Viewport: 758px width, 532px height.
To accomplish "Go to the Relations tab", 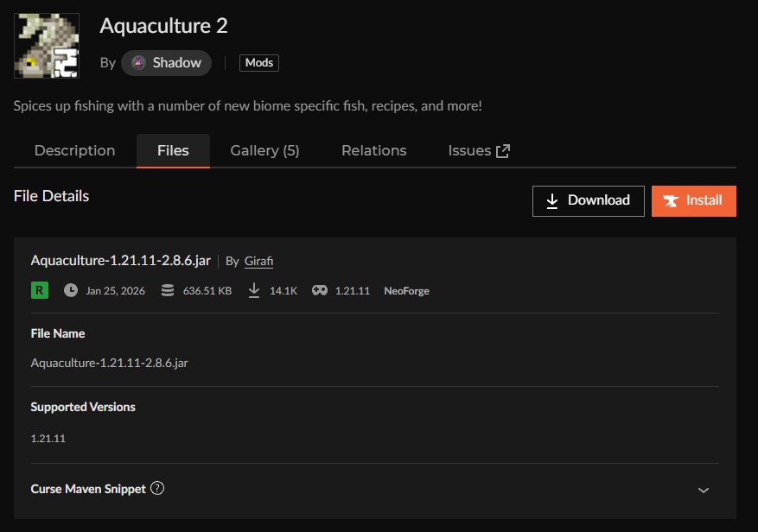I will (373, 150).
